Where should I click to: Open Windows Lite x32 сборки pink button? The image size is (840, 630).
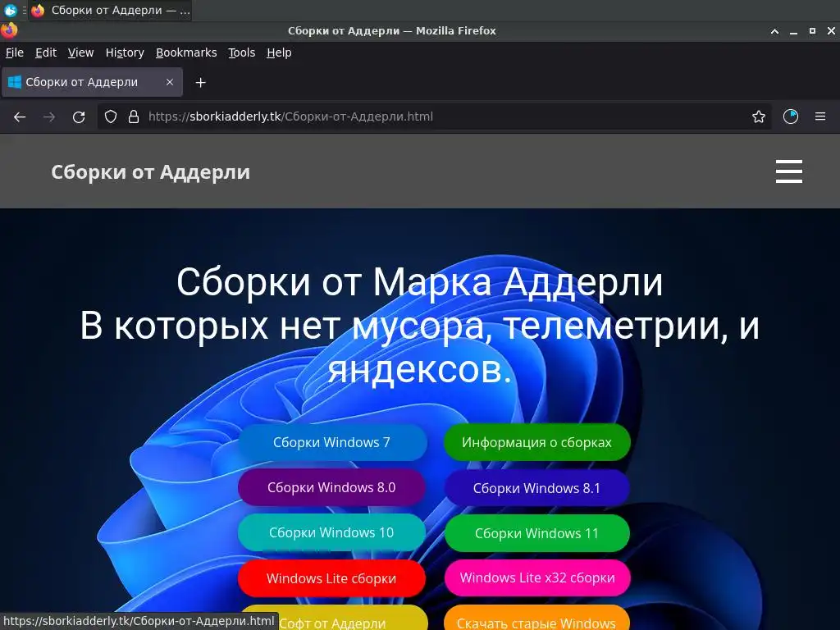tap(537, 577)
